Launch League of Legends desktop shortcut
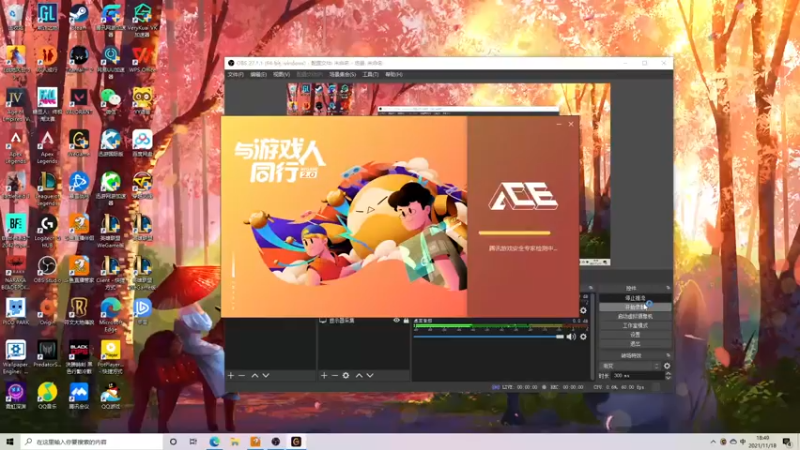This screenshot has width=800, height=450. pos(47,186)
